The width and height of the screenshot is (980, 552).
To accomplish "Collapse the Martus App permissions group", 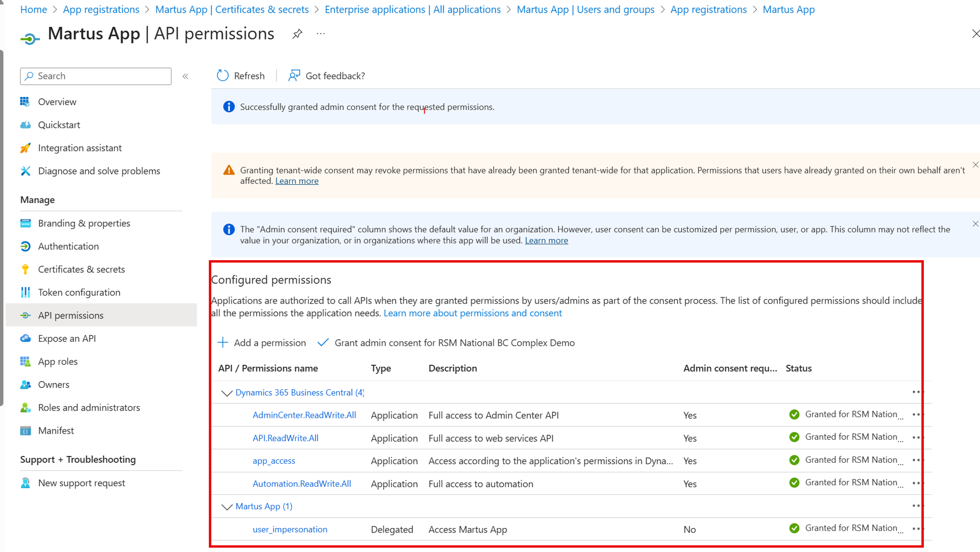I will click(x=227, y=507).
